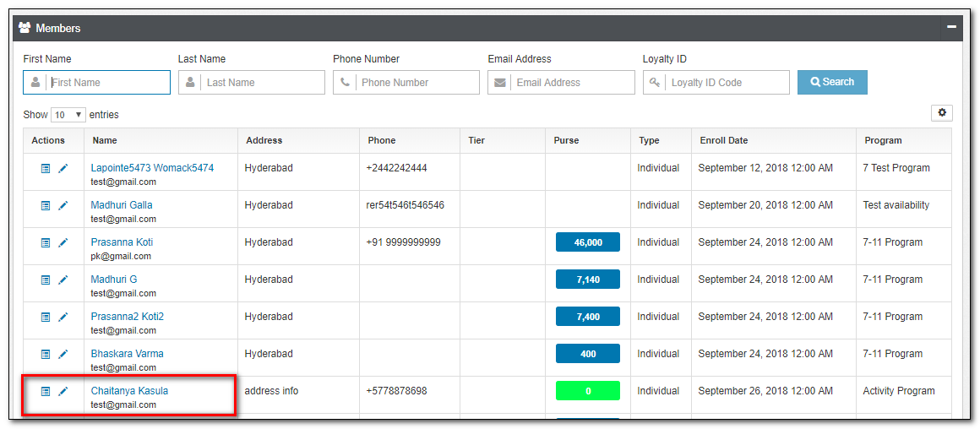The height and width of the screenshot is (429, 980).
Task: Focus the First Name input field
Action: [108, 83]
